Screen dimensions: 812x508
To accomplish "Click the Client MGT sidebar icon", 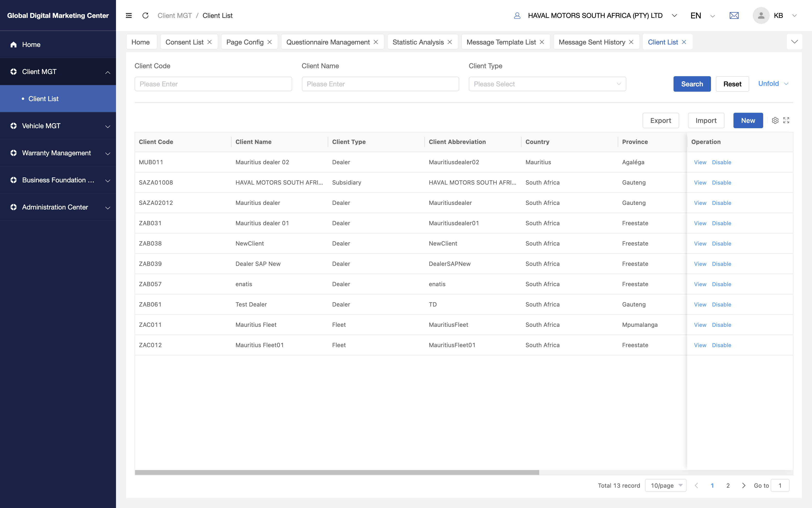I will [x=14, y=72].
